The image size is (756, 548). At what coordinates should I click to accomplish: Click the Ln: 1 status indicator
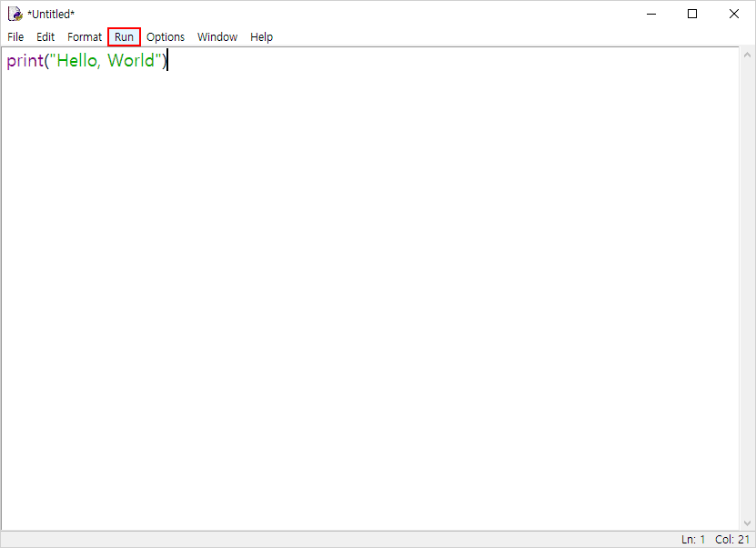pyautogui.click(x=693, y=539)
